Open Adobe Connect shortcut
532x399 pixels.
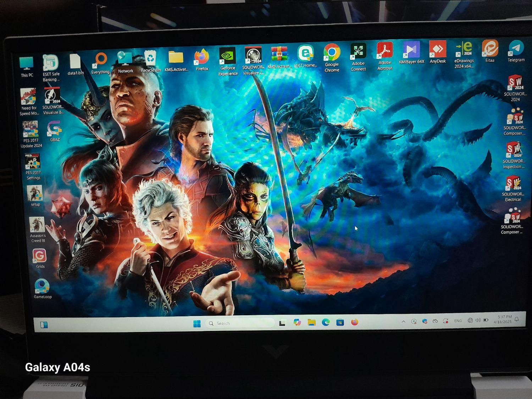(358, 57)
